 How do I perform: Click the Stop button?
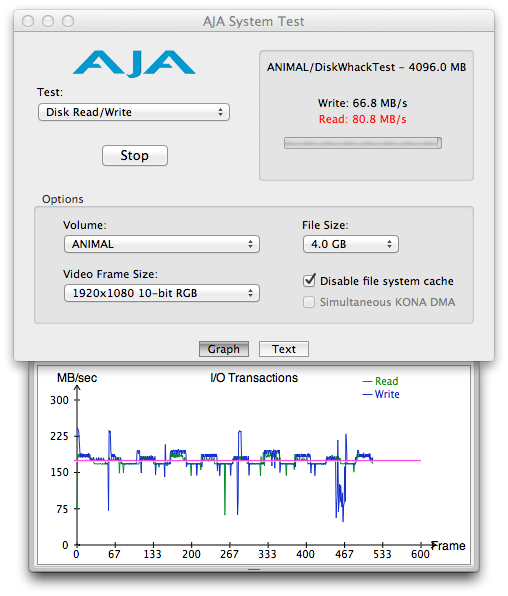click(135, 155)
